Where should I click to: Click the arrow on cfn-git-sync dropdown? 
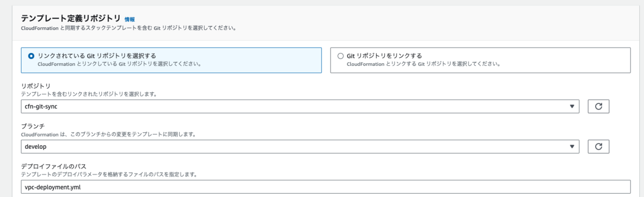(x=572, y=106)
